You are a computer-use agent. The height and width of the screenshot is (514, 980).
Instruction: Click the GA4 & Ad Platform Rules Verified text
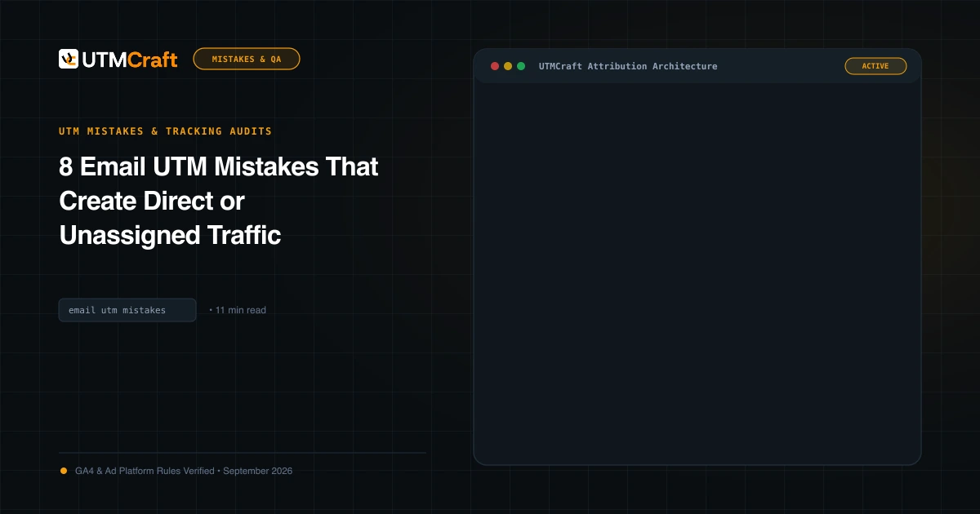[145, 471]
